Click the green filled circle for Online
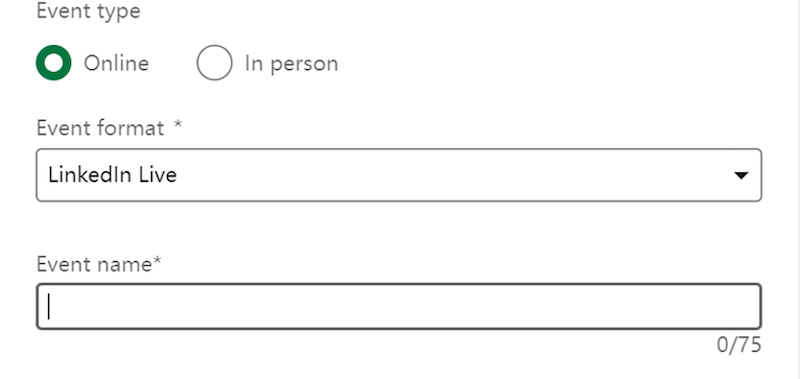 coord(54,63)
